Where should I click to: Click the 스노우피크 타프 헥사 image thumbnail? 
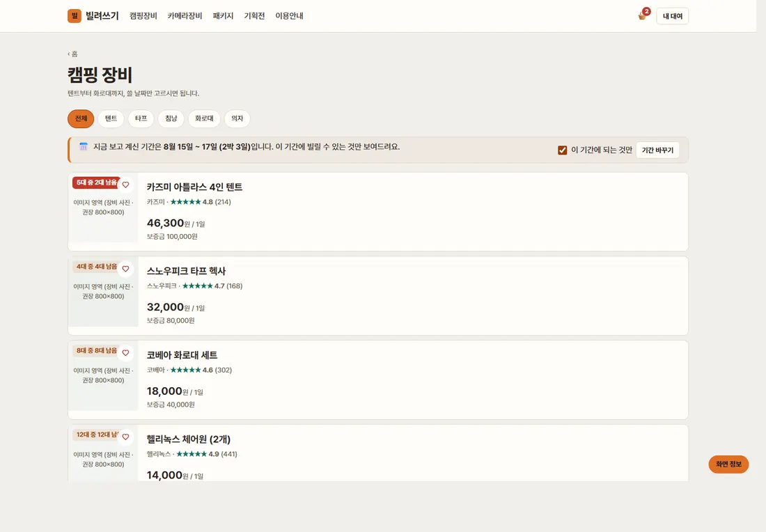(x=103, y=292)
